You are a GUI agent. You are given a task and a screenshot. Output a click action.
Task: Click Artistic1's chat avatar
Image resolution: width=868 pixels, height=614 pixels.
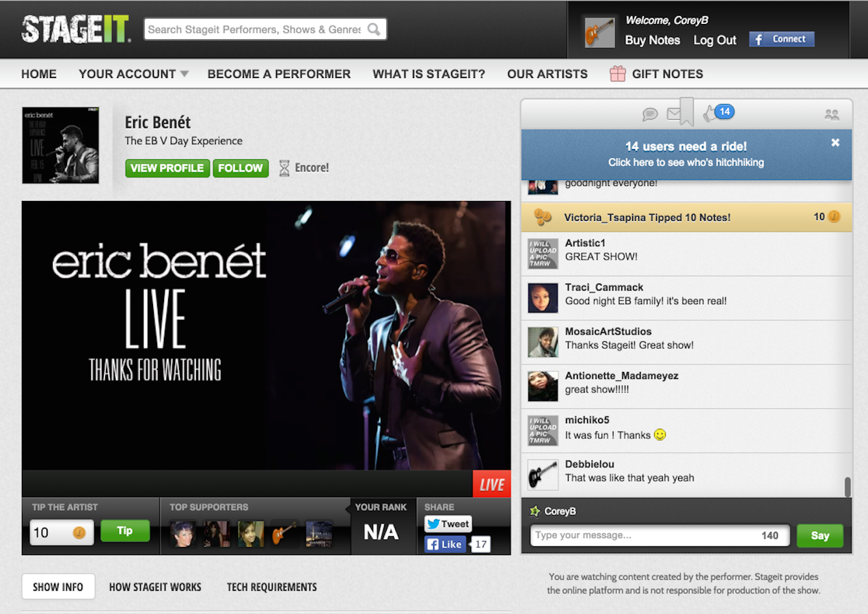click(543, 254)
